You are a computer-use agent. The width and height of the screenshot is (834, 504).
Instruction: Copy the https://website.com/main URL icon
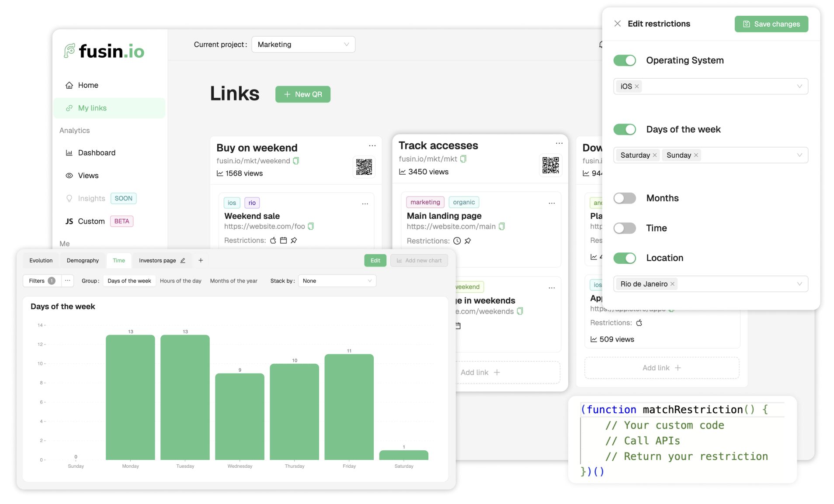(x=502, y=226)
